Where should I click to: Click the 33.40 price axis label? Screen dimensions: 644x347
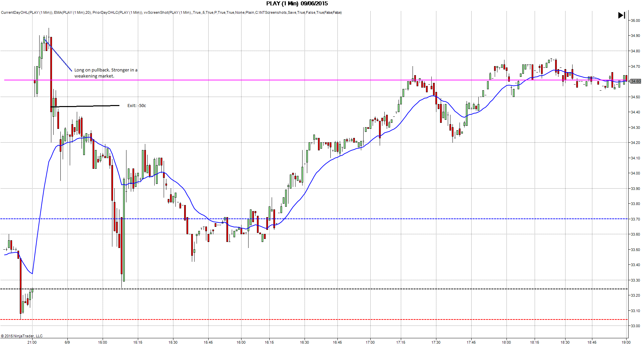635,265
